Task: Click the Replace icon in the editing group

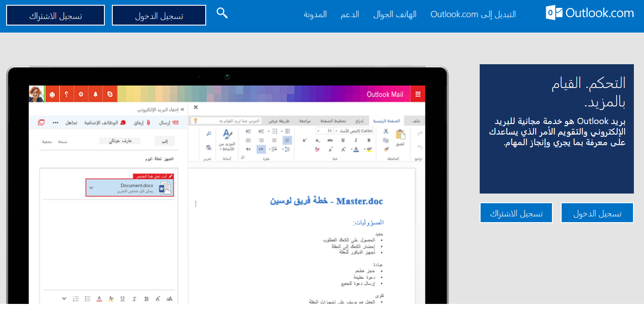Action: tap(209, 147)
